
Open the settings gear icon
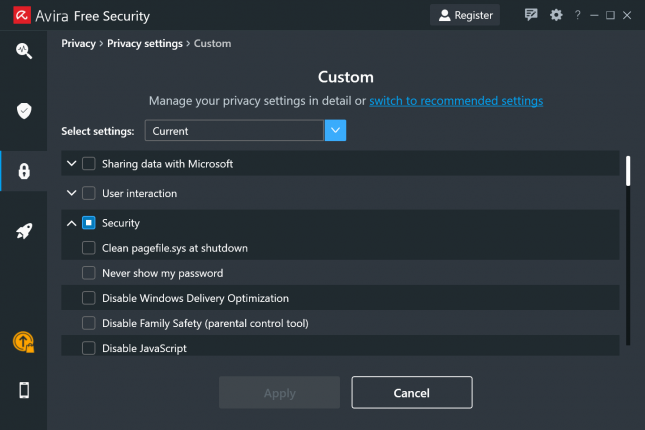coord(556,15)
